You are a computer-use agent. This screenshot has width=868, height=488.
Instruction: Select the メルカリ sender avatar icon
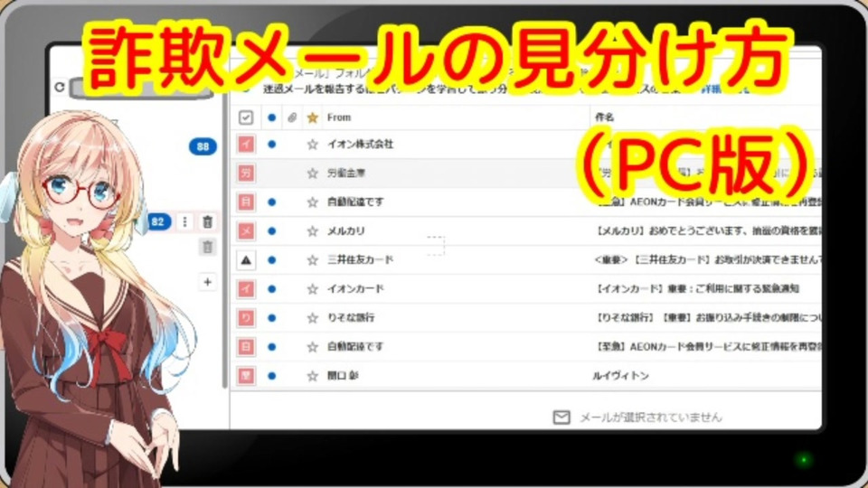246,230
